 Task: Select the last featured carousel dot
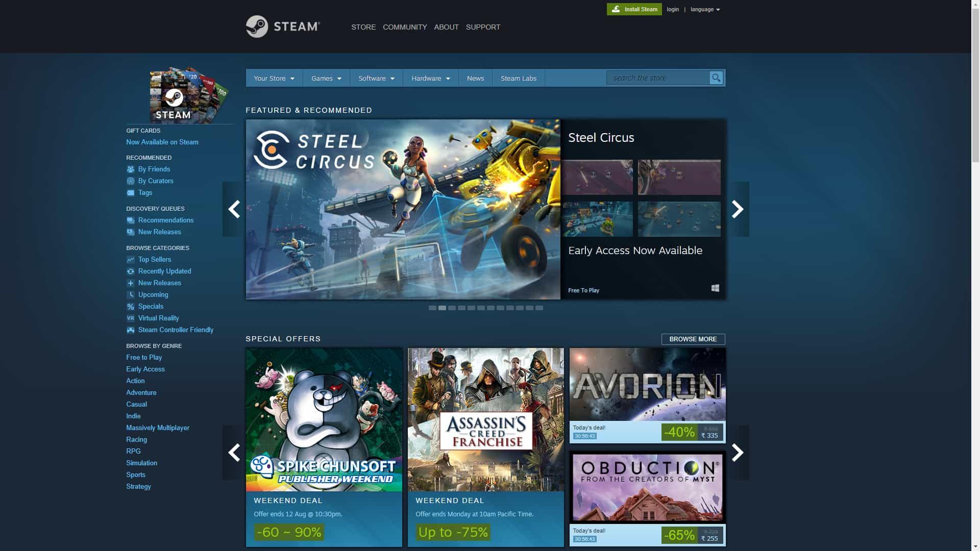(x=539, y=308)
